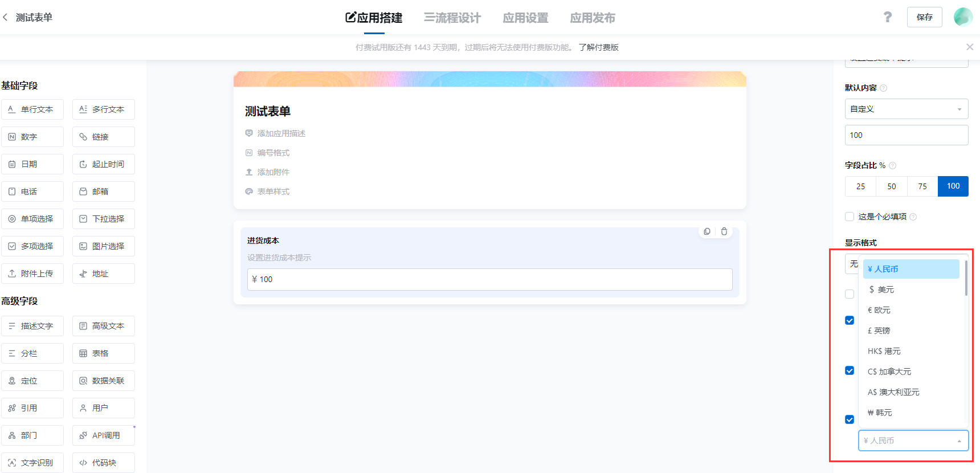Click the 保存 button
The image size is (980, 473).
924,17
